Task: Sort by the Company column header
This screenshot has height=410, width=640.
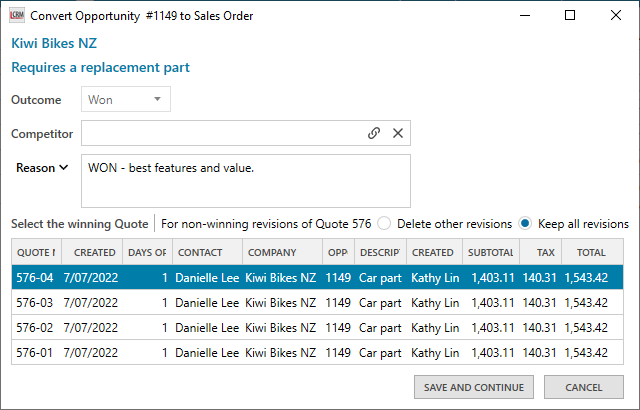Action: [x=280, y=252]
